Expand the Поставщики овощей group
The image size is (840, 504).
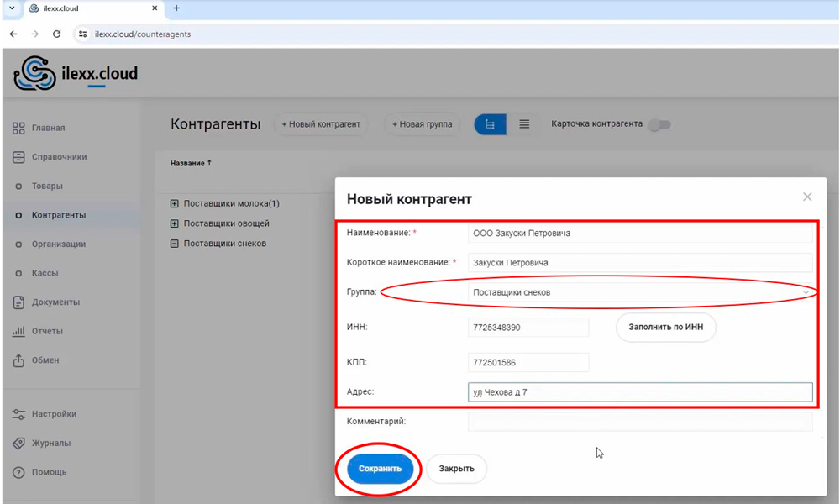pos(175,223)
